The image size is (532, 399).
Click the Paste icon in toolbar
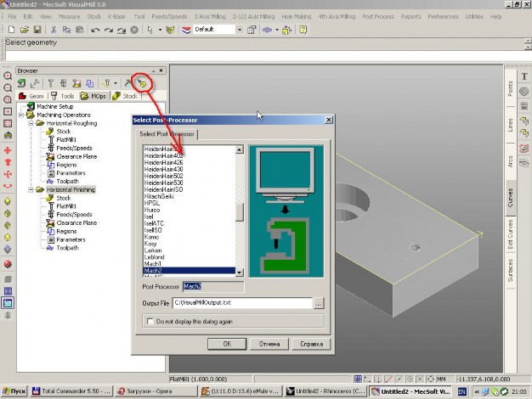79,30
